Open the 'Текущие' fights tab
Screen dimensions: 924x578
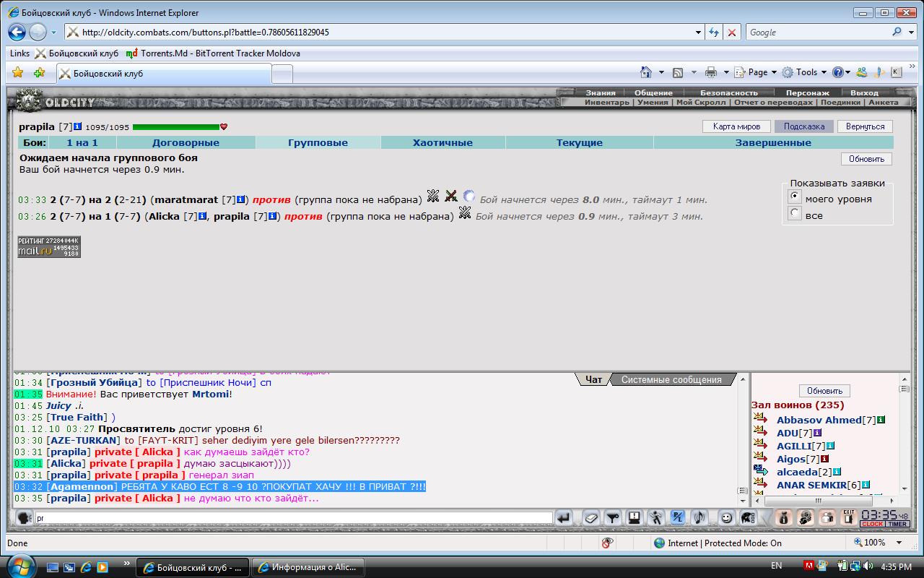point(580,142)
